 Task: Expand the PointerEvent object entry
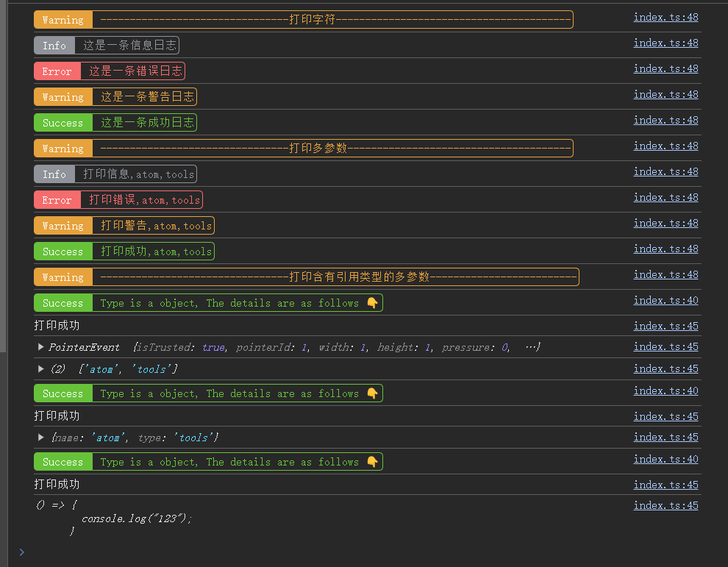pyautogui.click(x=41, y=347)
